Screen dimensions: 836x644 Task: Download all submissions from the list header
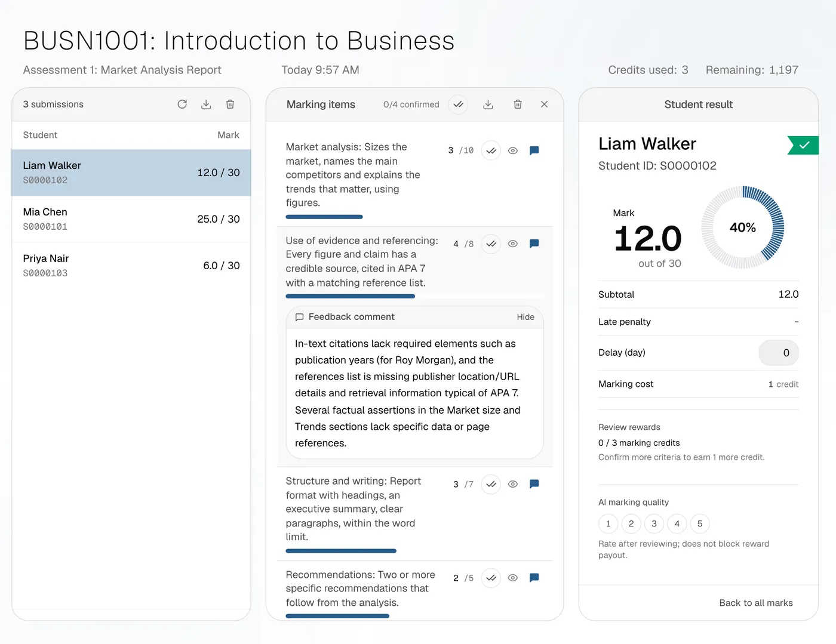click(206, 104)
